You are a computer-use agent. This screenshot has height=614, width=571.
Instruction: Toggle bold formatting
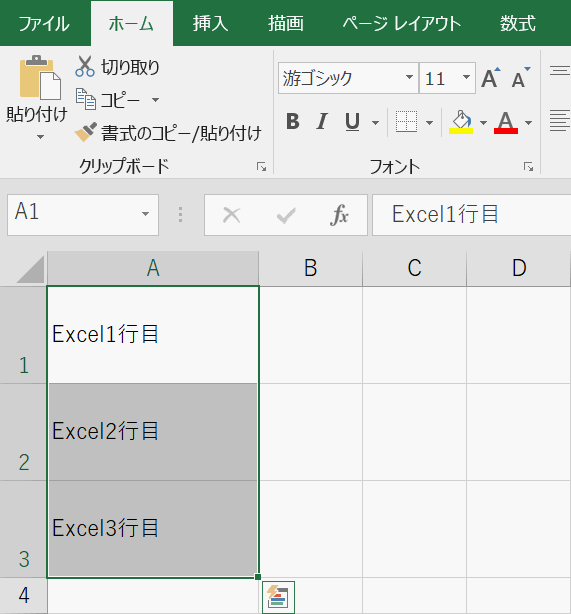293,121
